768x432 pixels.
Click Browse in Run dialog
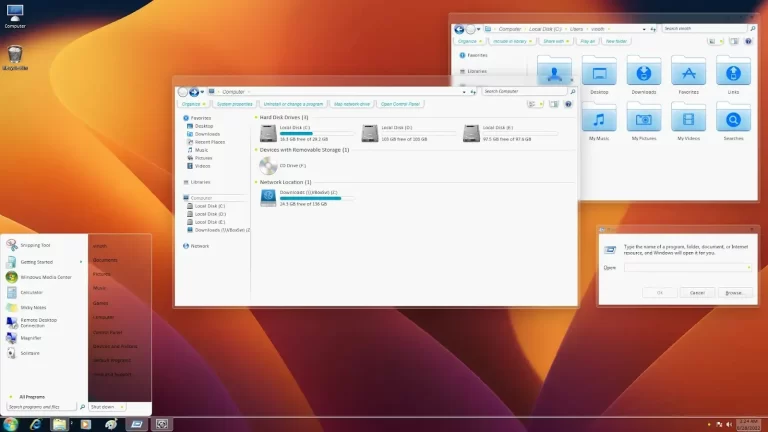pos(734,293)
